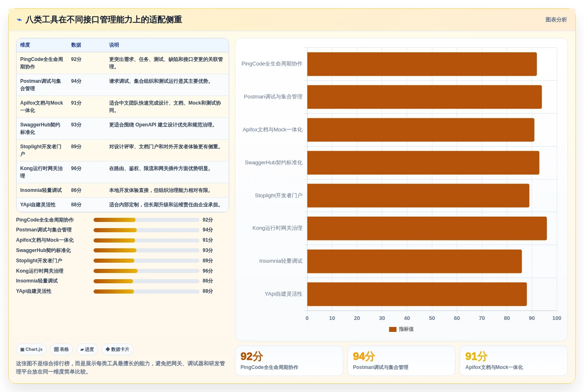Click the SwaggerHub契约标准化 chart bar
Viewport: 584px width, 392px height.
[423, 163]
